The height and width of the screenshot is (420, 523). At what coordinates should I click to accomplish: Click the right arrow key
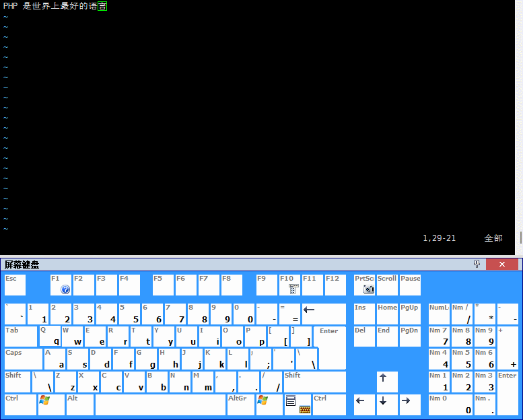(410, 405)
